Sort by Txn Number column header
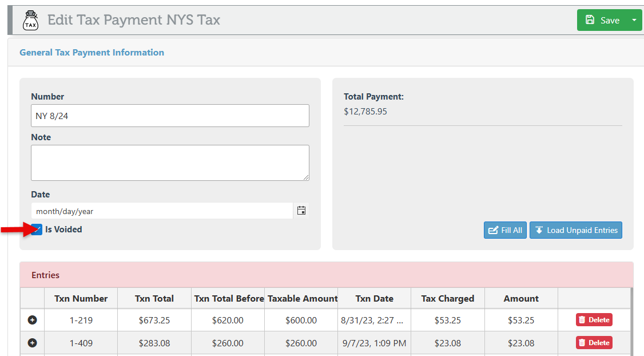 click(81, 298)
